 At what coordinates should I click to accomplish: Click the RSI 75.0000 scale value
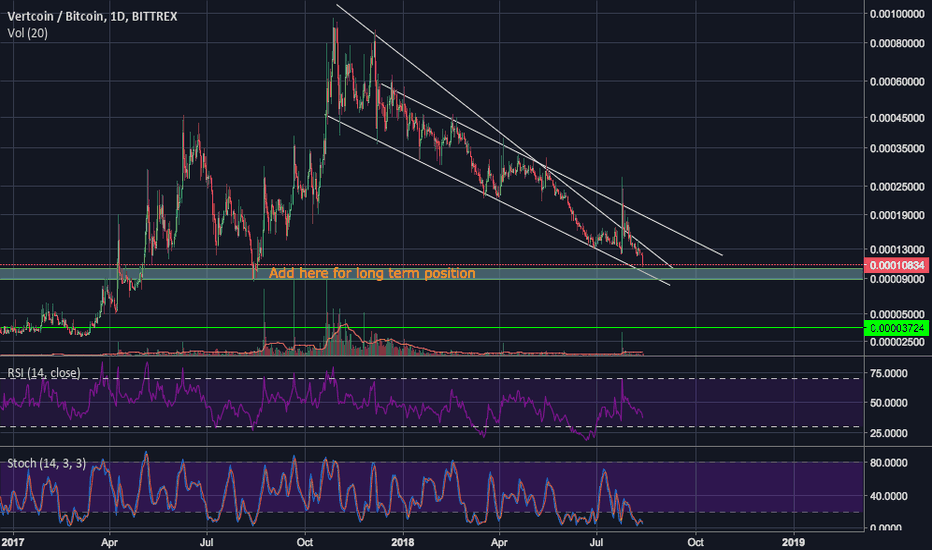pyautogui.click(x=889, y=373)
